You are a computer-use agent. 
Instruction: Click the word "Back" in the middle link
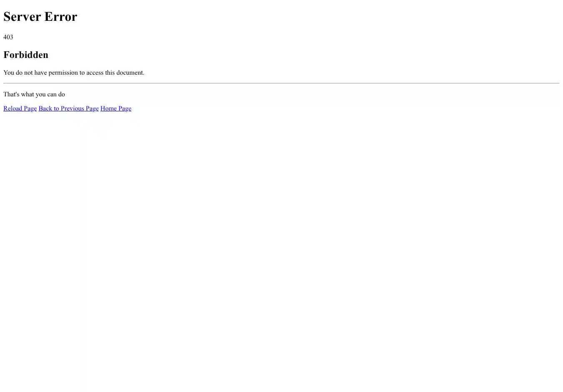tap(45, 108)
